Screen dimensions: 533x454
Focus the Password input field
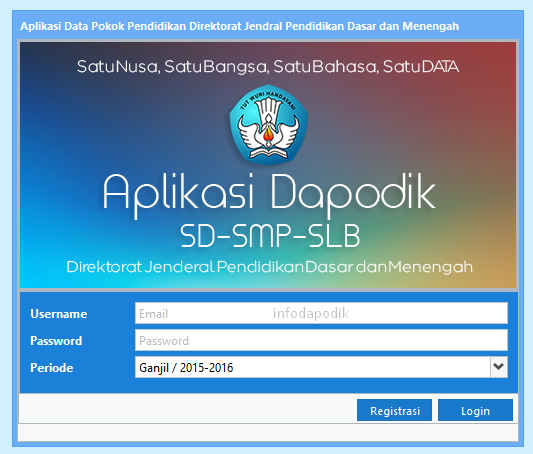click(x=321, y=340)
